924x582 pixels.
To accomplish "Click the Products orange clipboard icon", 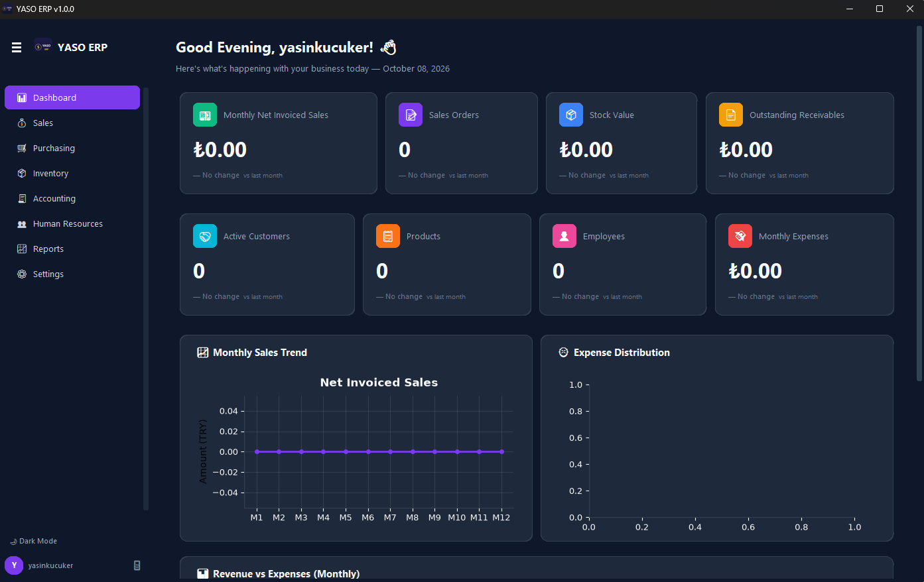I will click(388, 236).
